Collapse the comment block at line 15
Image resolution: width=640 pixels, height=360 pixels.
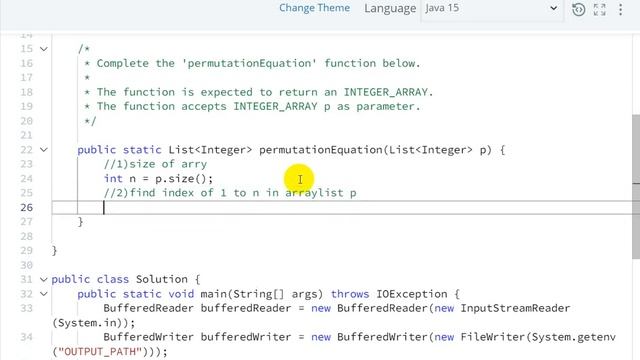click(x=44, y=49)
